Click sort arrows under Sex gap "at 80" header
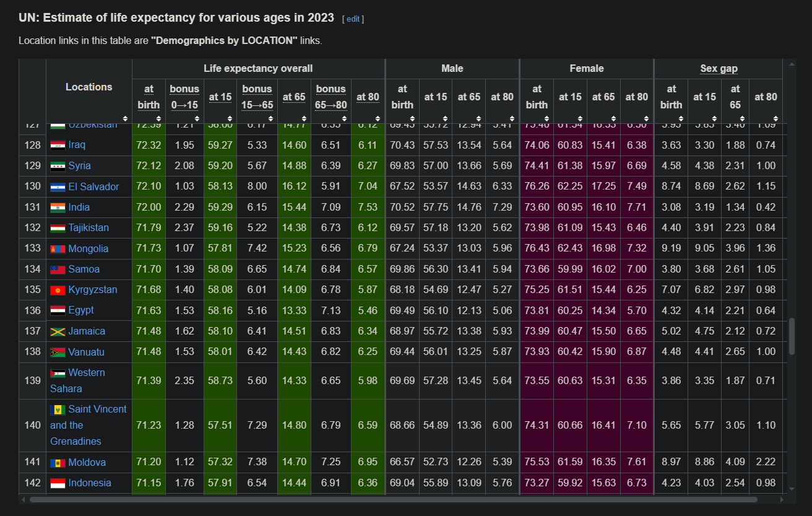 (x=777, y=118)
